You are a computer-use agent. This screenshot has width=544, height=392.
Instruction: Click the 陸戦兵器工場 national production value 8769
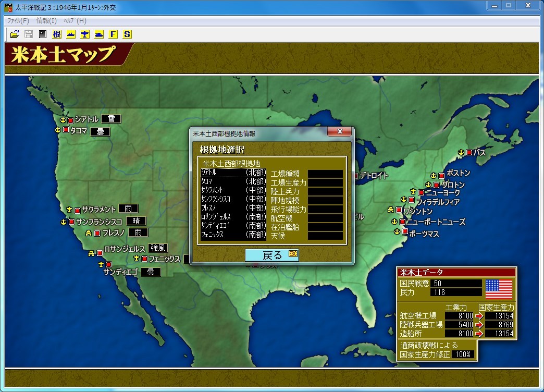(x=499, y=325)
